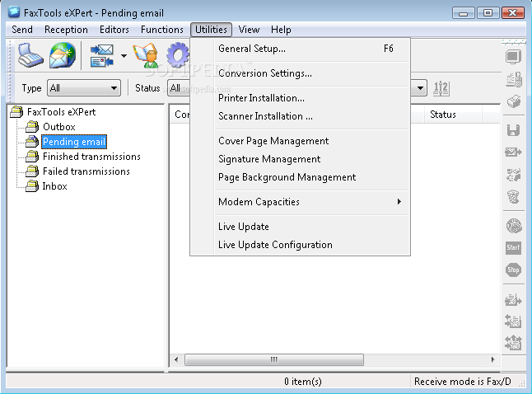
Task: Choose Conversion Settings... menu entry
Action: (x=312, y=73)
